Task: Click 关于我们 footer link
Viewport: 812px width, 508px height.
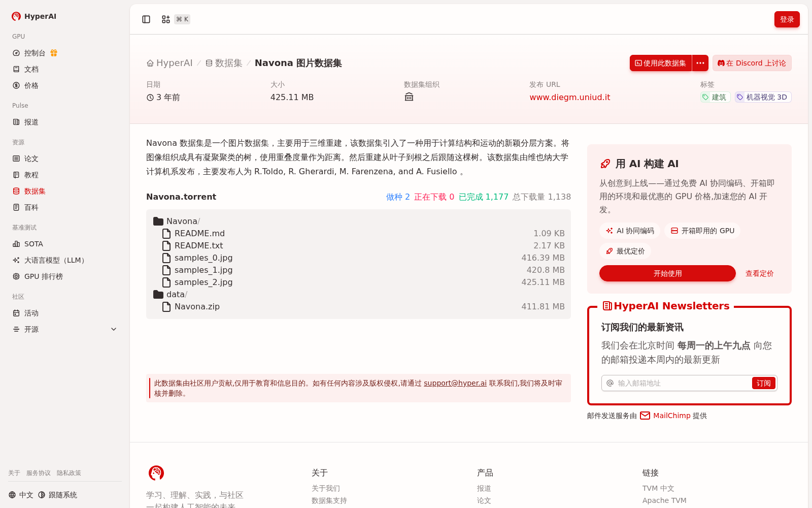Action: tap(326, 488)
